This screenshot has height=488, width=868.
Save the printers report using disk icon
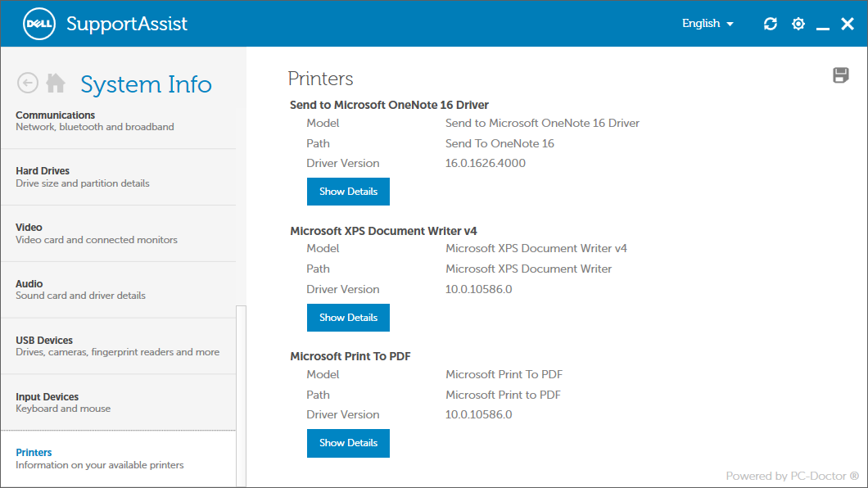click(840, 75)
